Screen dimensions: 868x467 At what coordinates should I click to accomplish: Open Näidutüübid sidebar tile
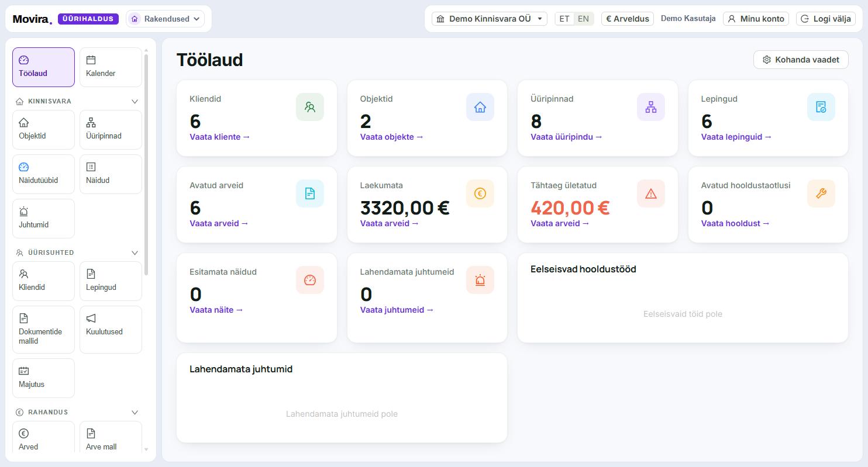point(43,174)
